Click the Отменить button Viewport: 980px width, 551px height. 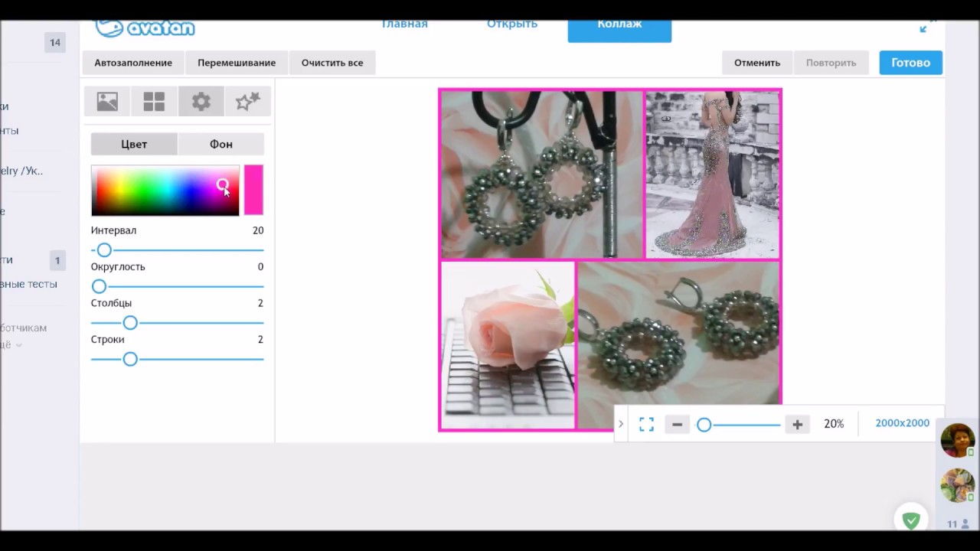757,63
